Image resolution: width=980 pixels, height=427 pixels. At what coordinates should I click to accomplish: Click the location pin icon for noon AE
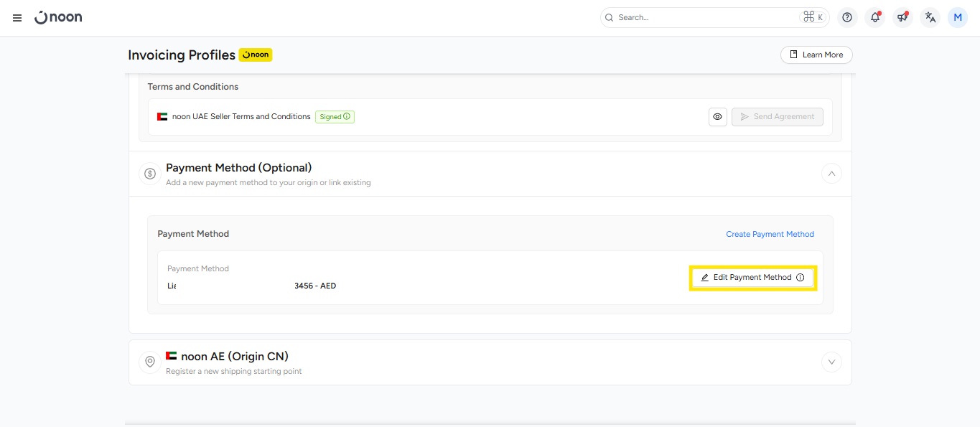(150, 362)
